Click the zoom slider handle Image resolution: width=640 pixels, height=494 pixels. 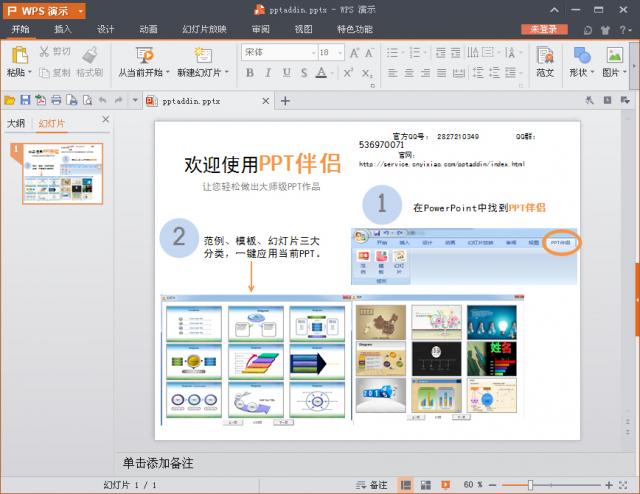pos(530,485)
